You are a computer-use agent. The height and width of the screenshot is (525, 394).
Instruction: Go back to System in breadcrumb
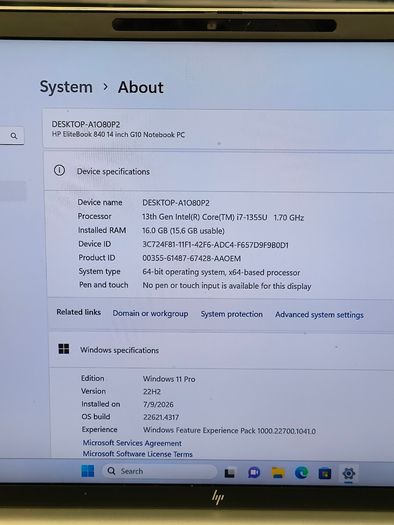pos(66,87)
